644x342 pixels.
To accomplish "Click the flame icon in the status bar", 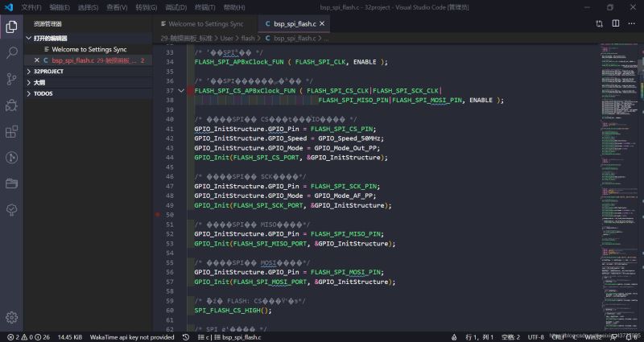I will coord(454,337).
